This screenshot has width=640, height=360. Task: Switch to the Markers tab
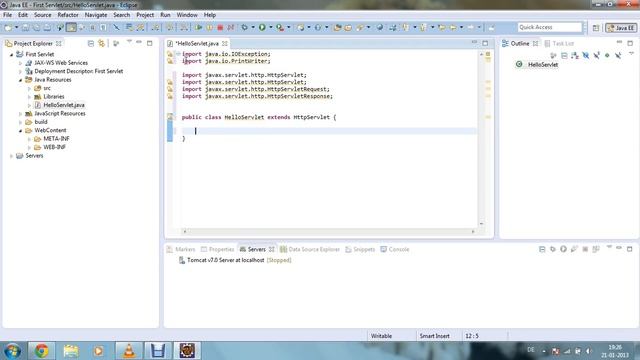point(181,249)
